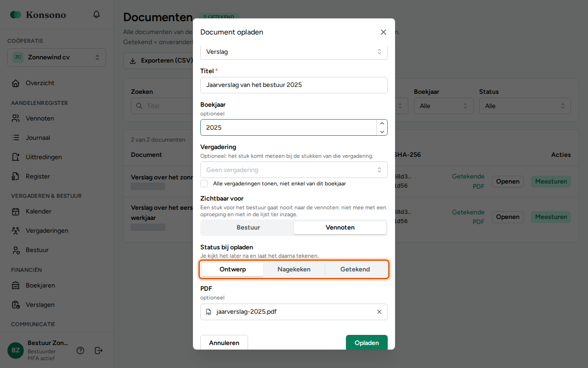Click the Exporteren (CSV) button
This screenshot has height=368, width=588.
162,61
